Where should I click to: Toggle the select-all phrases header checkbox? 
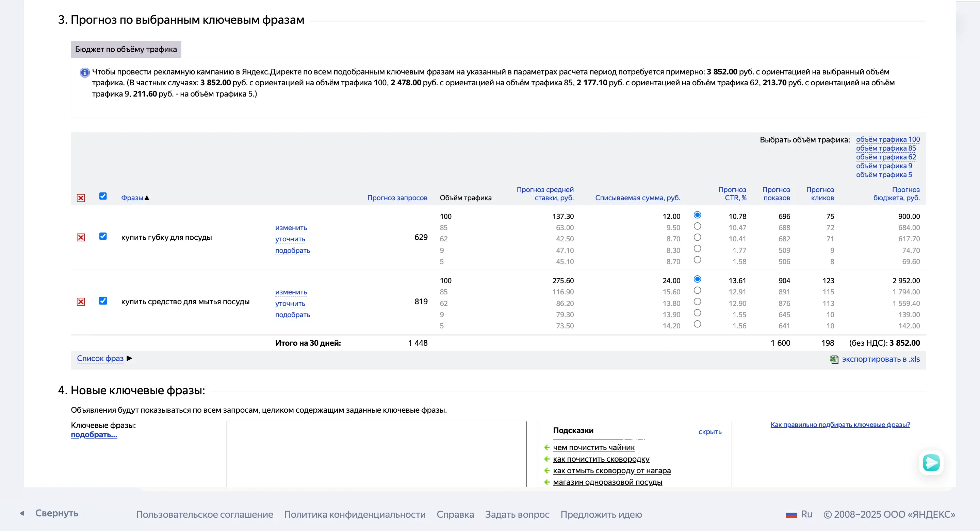(x=103, y=196)
